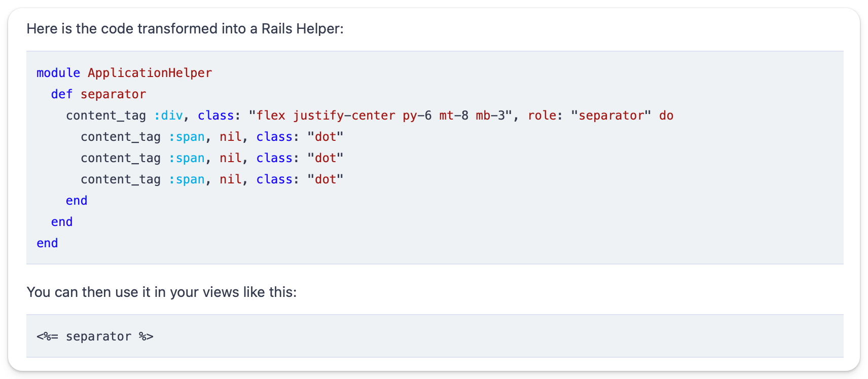Click 'module' keyword in code block
Screen dimensions: 868x379
click(x=58, y=73)
